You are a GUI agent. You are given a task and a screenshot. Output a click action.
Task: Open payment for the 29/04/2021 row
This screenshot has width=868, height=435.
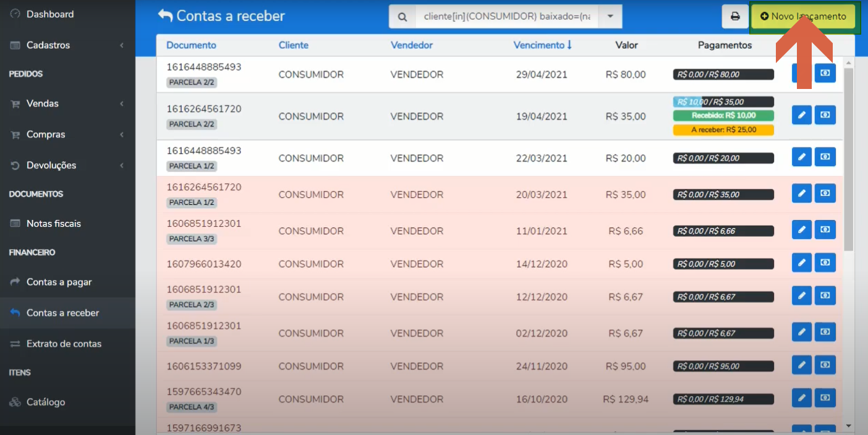click(825, 73)
